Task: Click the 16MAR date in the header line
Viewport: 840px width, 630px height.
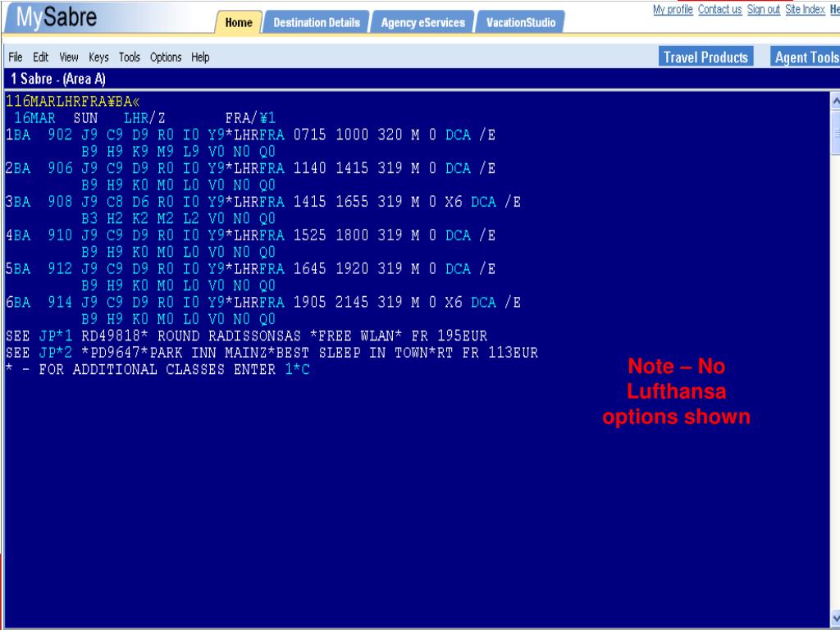Action: [x=34, y=118]
